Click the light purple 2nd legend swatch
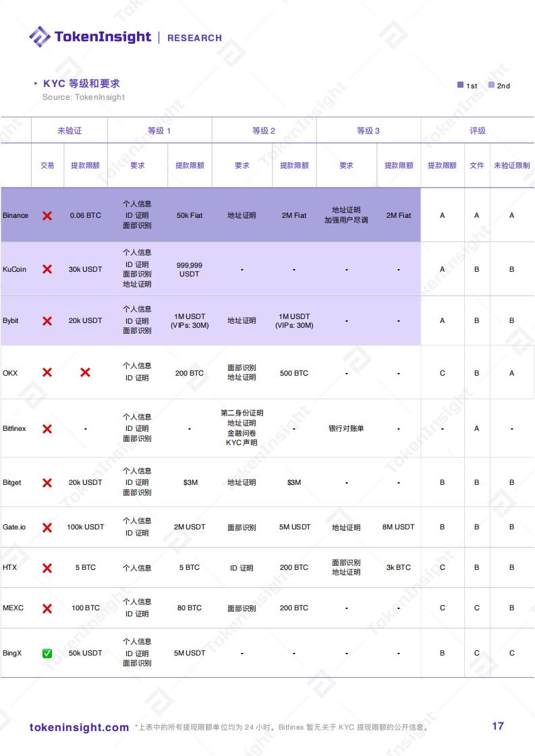Viewport: 535px width, 756px height. tap(491, 85)
